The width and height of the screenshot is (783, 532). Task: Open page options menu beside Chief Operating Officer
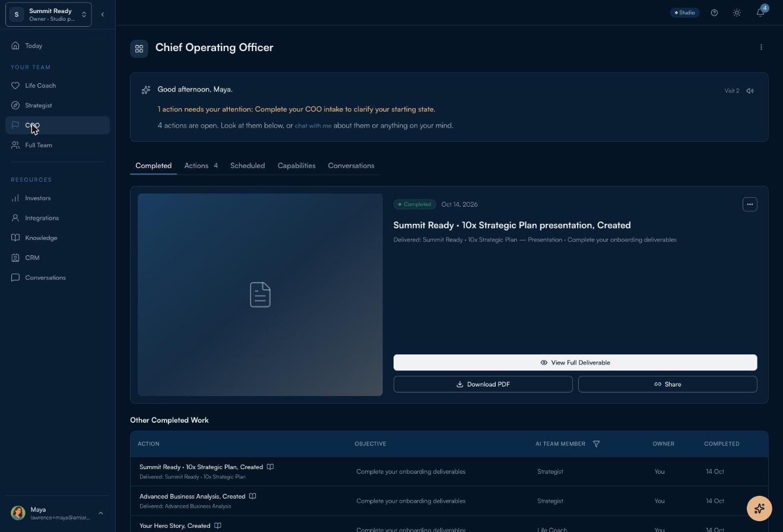coord(761,47)
